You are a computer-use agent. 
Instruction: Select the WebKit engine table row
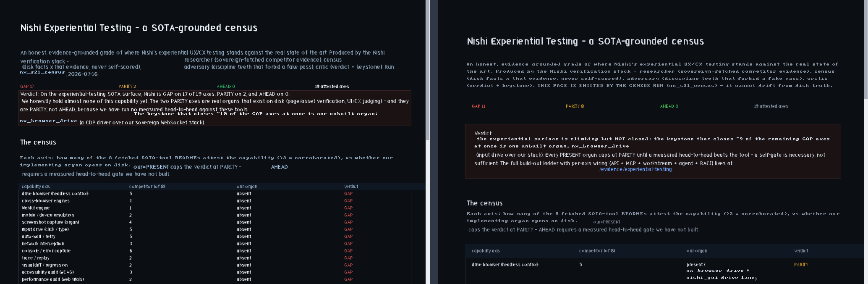215,208
